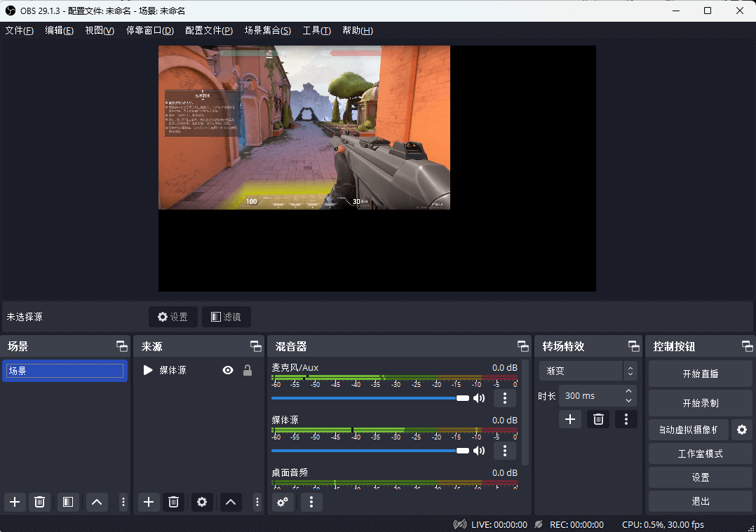Open Sources panel three-dot menu
The width and height of the screenshot is (756, 532).
coord(257,502)
